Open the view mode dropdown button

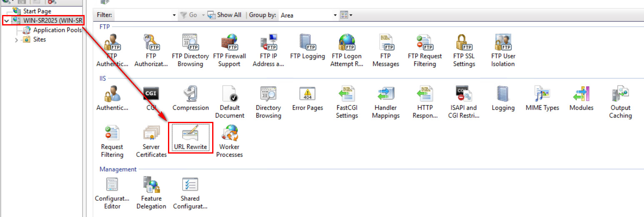click(346, 15)
